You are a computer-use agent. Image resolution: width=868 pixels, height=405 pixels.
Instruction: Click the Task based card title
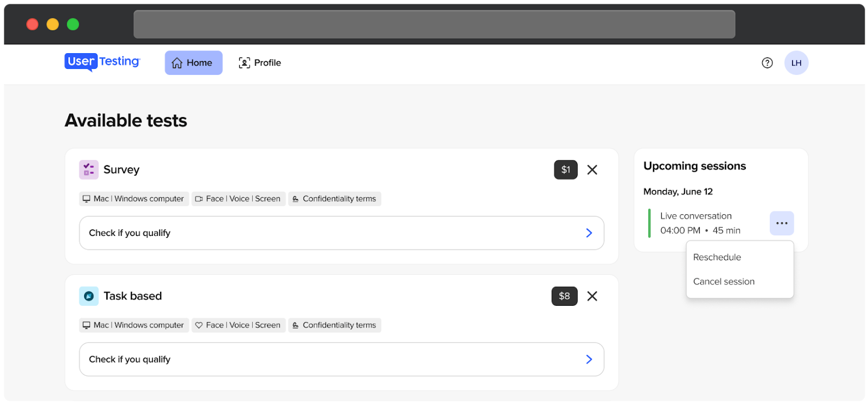[x=133, y=296]
